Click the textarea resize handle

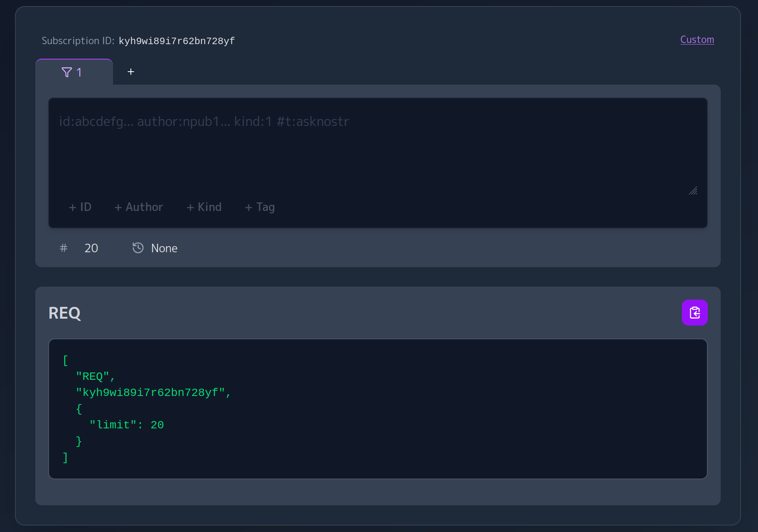tap(693, 191)
